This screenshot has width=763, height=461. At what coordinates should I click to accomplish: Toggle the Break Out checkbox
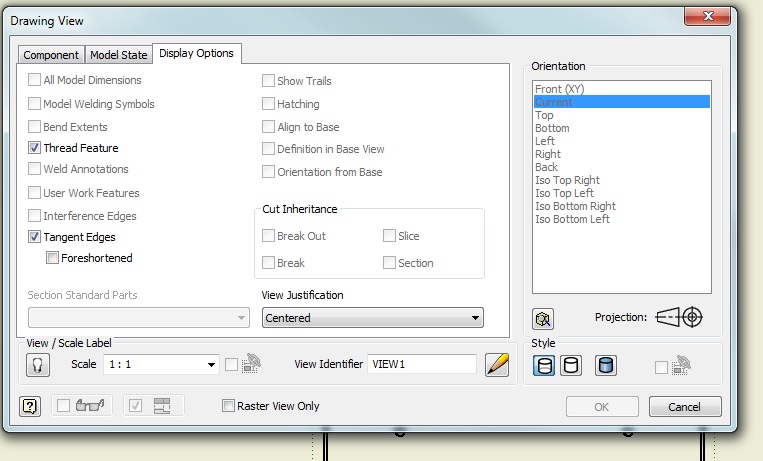tap(268, 236)
